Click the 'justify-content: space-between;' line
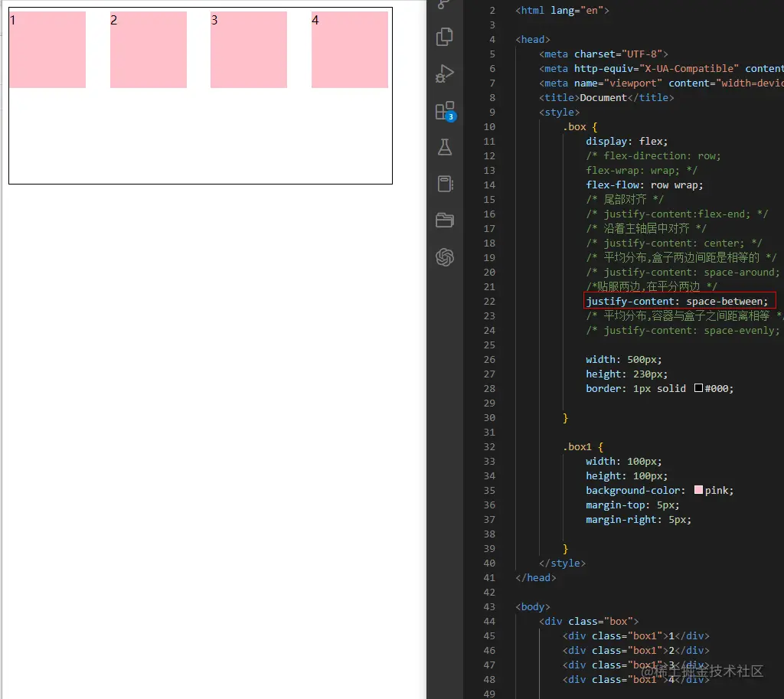This screenshot has height=699, width=784. coord(677,301)
